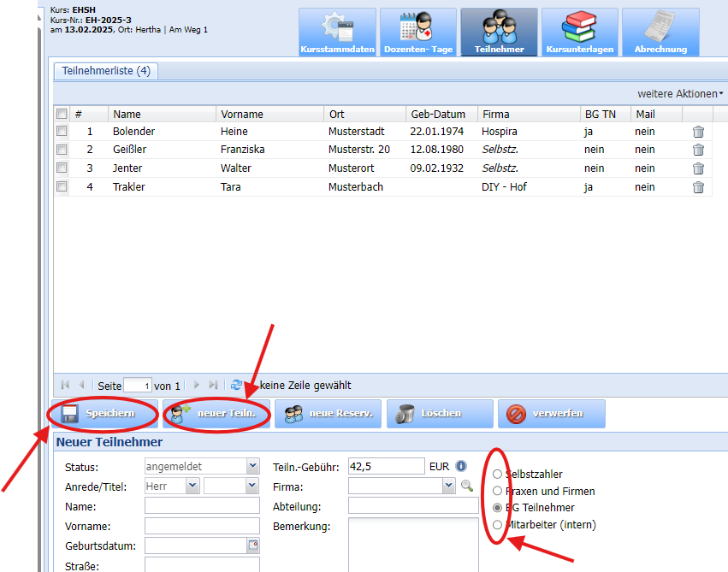Open the birthdate calendar picker icon

[253, 545]
